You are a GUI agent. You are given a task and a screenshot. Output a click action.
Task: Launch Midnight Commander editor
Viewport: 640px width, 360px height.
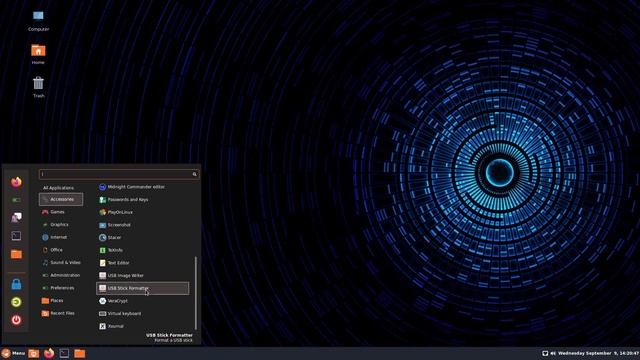(132, 187)
